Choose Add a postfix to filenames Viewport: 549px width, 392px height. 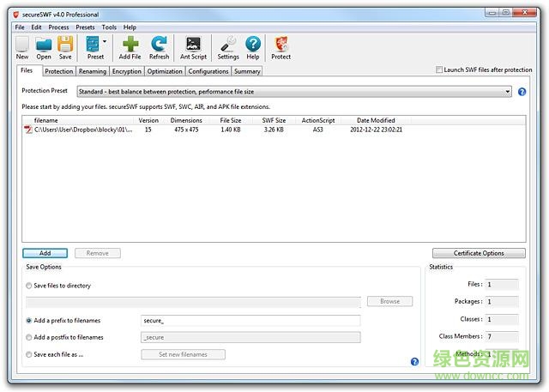click(x=30, y=337)
